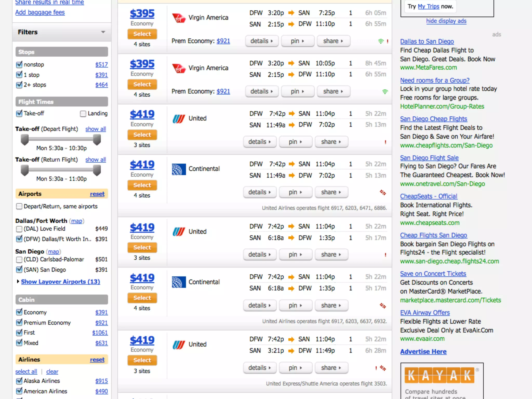532x399 pixels.
Task: Open share menu for first United flight
Action: [x=331, y=142]
